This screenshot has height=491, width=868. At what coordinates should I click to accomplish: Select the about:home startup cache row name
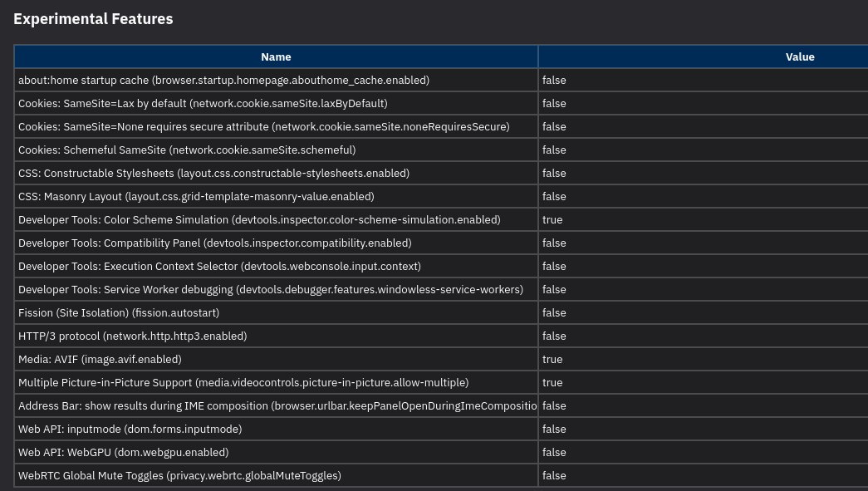(x=223, y=81)
